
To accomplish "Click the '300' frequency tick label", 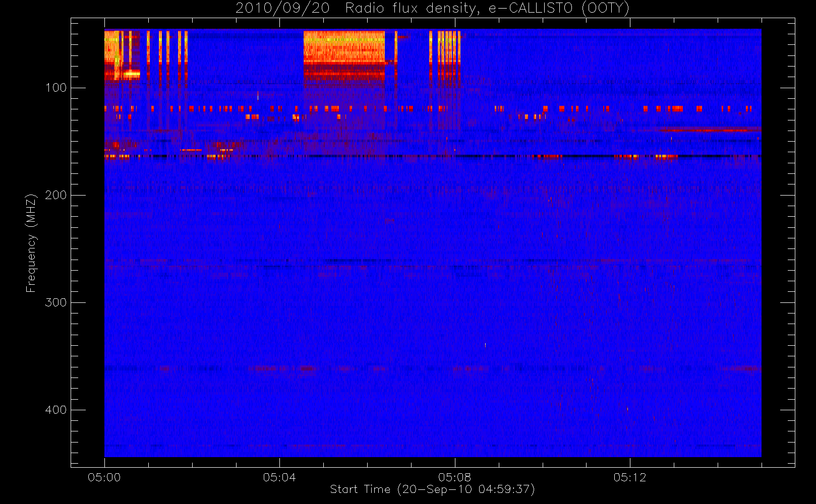I will point(56,302).
